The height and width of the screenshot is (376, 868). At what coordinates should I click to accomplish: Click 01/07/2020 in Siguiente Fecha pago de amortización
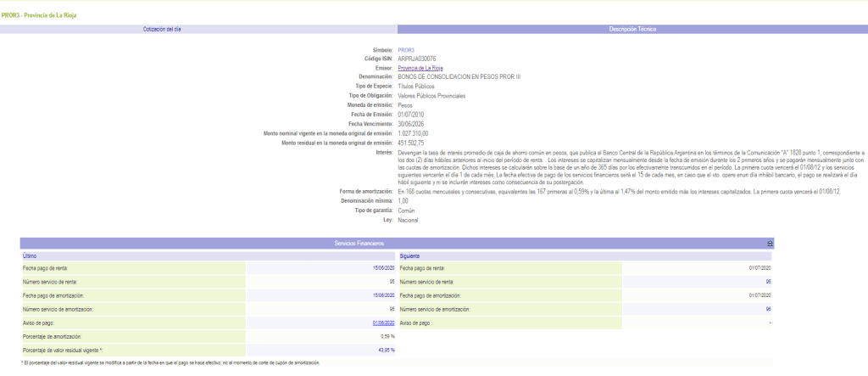click(x=760, y=295)
